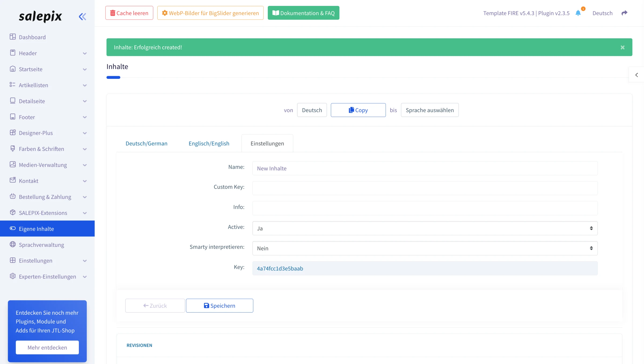Select the Einstellungen tab
The image size is (644, 364).
(267, 143)
